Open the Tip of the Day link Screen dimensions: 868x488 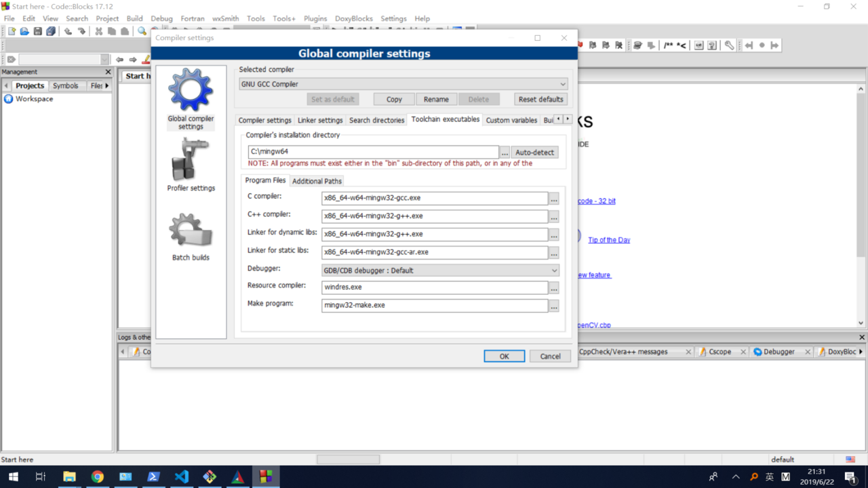pyautogui.click(x=609, y=240)
